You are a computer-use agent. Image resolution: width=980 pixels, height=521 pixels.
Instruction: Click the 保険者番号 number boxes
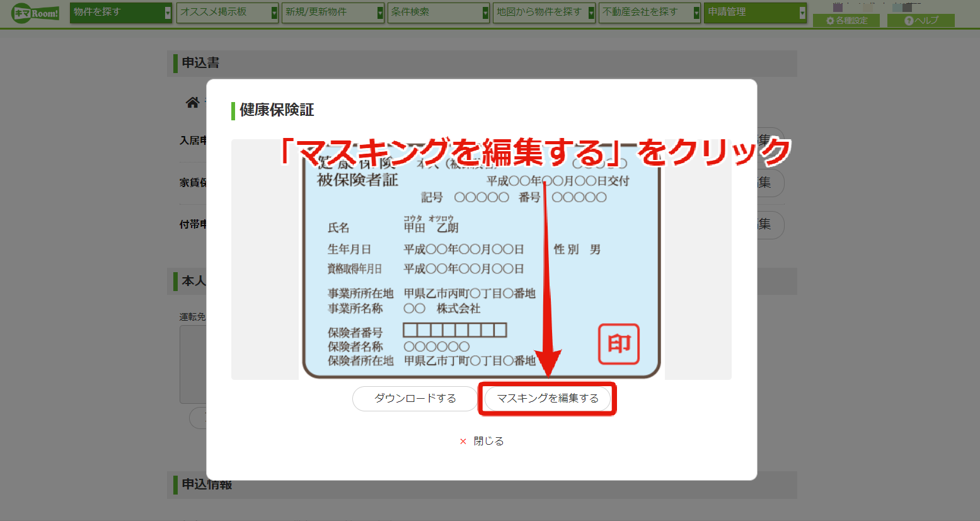pyautogui.click(x=455, y=330)
